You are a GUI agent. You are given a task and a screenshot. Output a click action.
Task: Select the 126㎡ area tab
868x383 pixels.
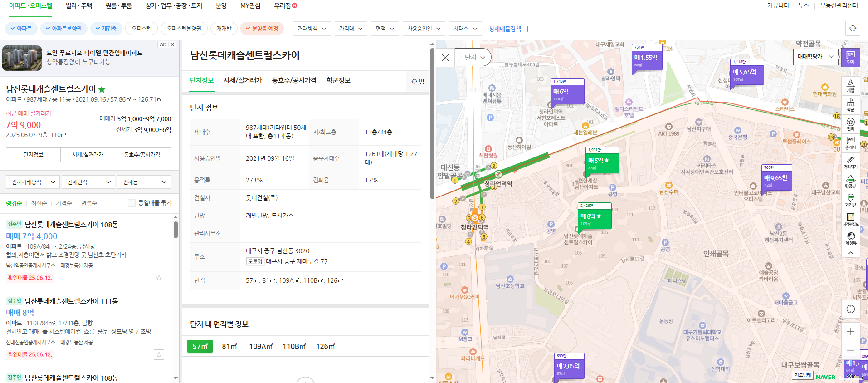[x=326, y=346]
